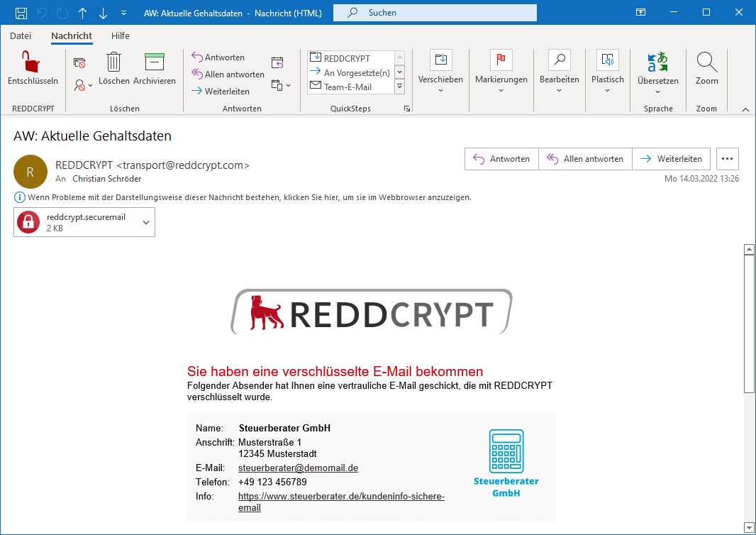Screen dimensions: 756x535
Task: Open the Plastisch reader menu
Action: [x=608, y=72]
